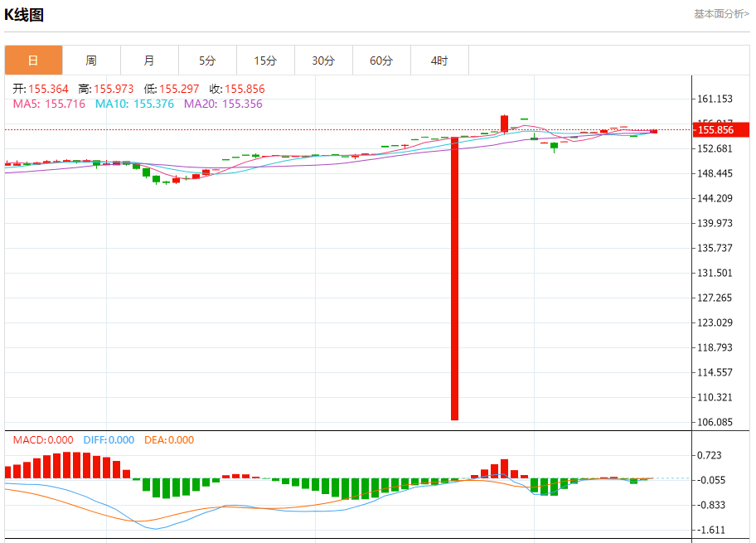Open the 基本面分析 link

click(721, 14)
